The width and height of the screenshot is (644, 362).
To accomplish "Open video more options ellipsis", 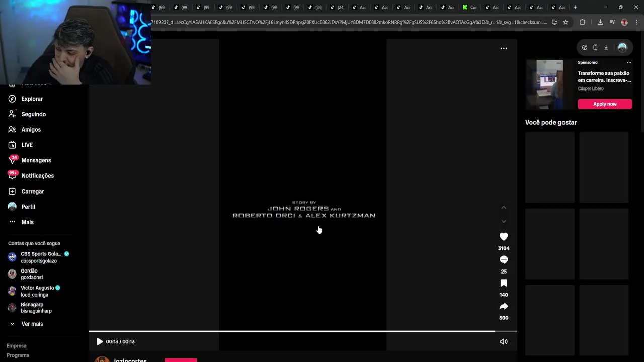I will tap(504, 48).
